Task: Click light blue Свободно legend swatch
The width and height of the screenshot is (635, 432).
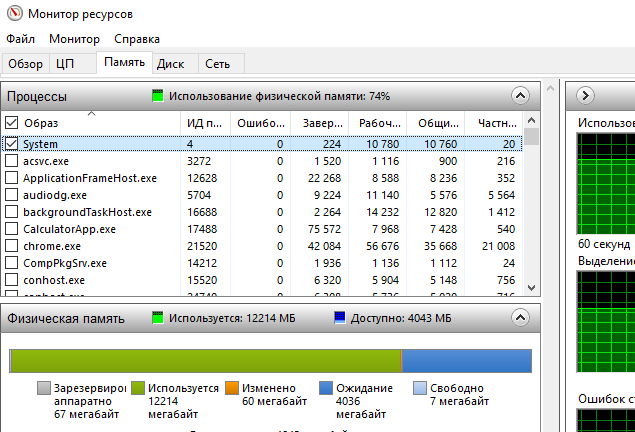Action: click(420, 387)
